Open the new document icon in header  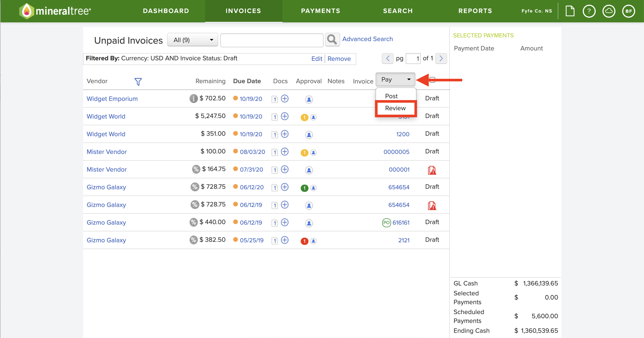570,11
